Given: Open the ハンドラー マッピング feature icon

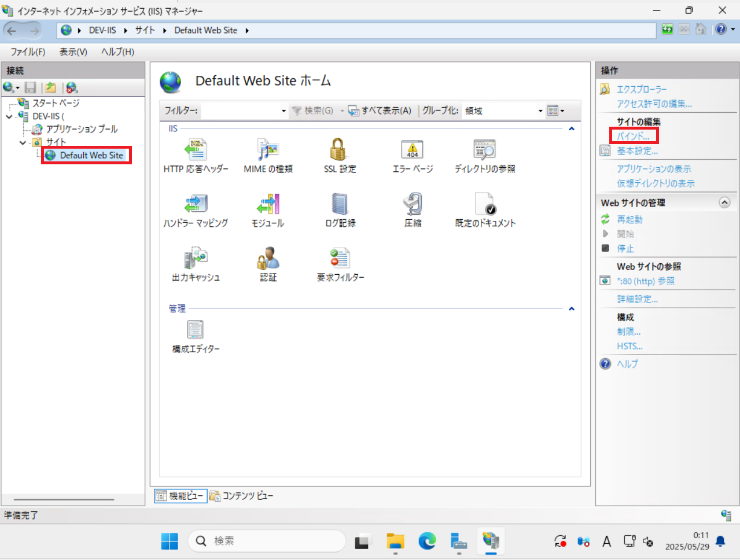Looking at the screenshot, I should click(196, 204).
